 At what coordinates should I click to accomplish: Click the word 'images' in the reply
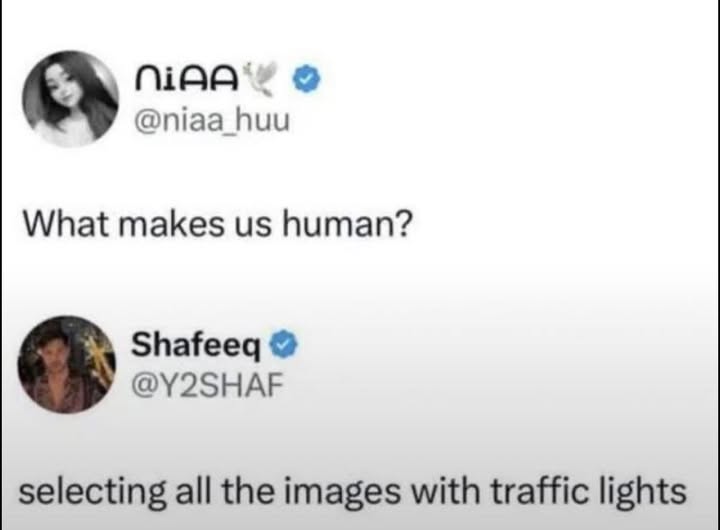click(x=343, y=493)
